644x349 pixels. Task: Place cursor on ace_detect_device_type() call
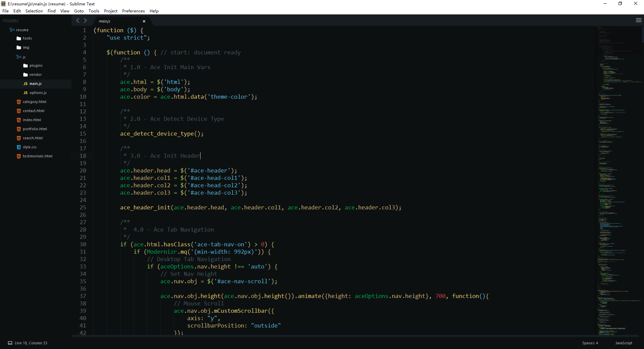coord(162,134)
